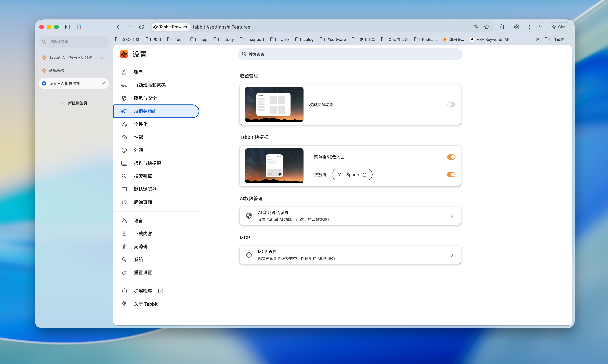Click the 系统 wrench icon
Viewport: 608px width, 364px height.
tap(124, 260)
